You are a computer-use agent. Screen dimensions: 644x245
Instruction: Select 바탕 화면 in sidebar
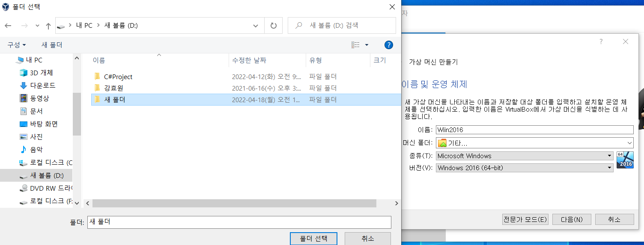pos(44,124)
